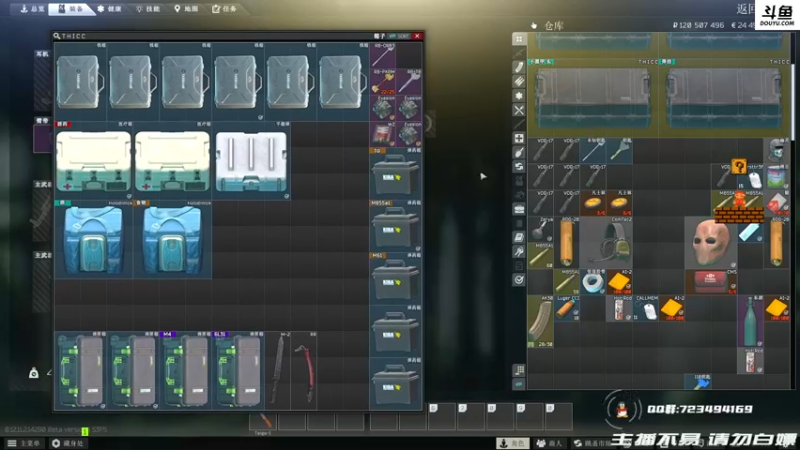Select the skull balaclava in stash
Screen dimensions: 800x450
point(777,151)
